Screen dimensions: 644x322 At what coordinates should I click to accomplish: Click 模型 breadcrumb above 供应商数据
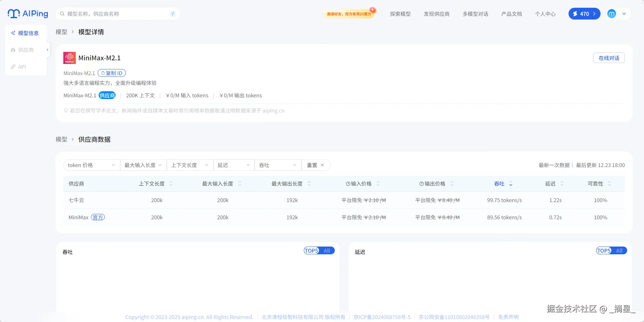(x=61, y=139)
